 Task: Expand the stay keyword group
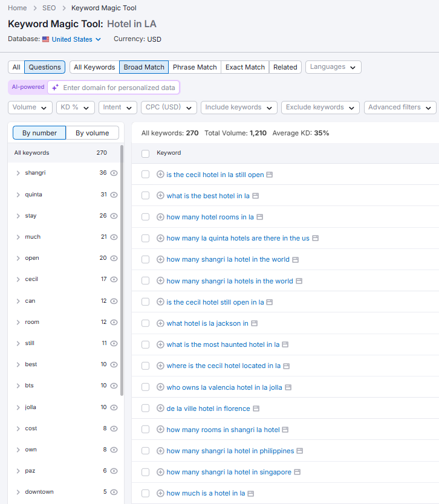tap(18, 216)
